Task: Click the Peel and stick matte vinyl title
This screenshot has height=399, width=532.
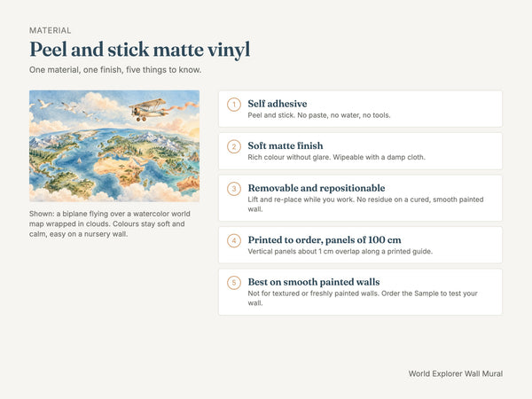Action: point(140,50)
